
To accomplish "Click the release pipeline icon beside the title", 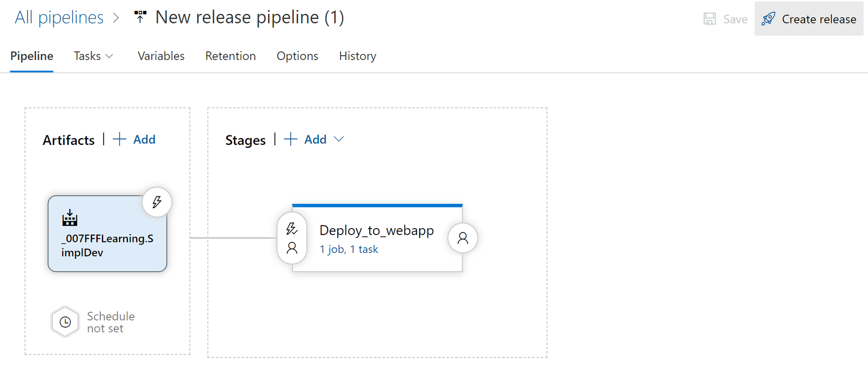I will click(140, 17).
